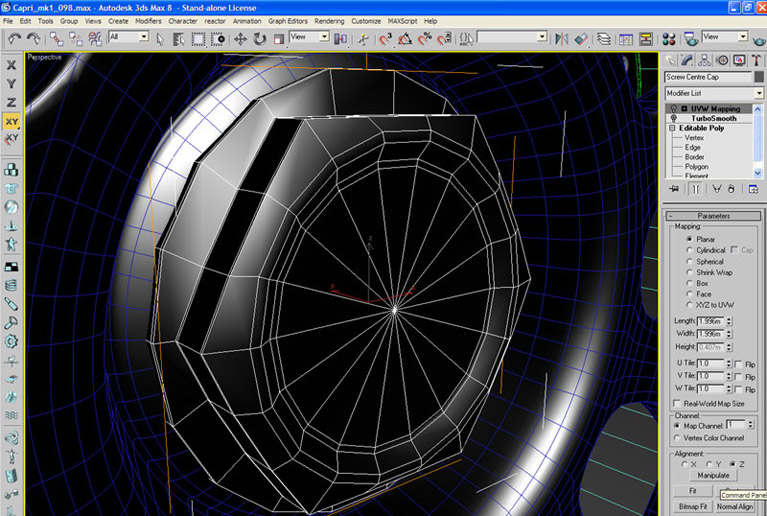The image size is (767, 516).
Task: Open the Graph Editors menu
Action: click(287, 20)
